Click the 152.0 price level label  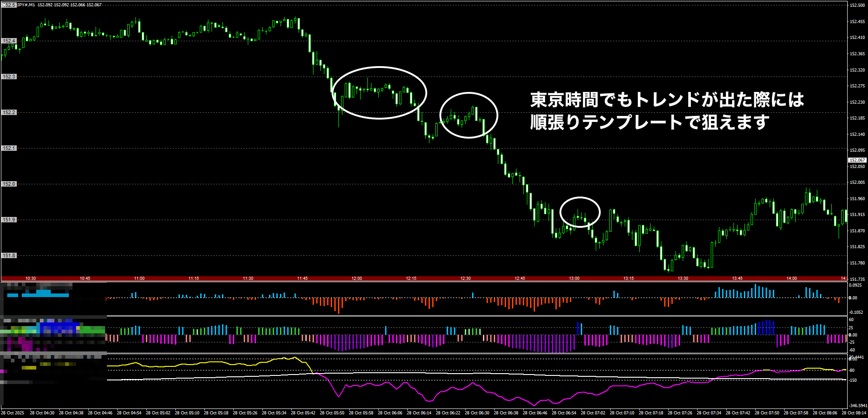pos(9,184)
